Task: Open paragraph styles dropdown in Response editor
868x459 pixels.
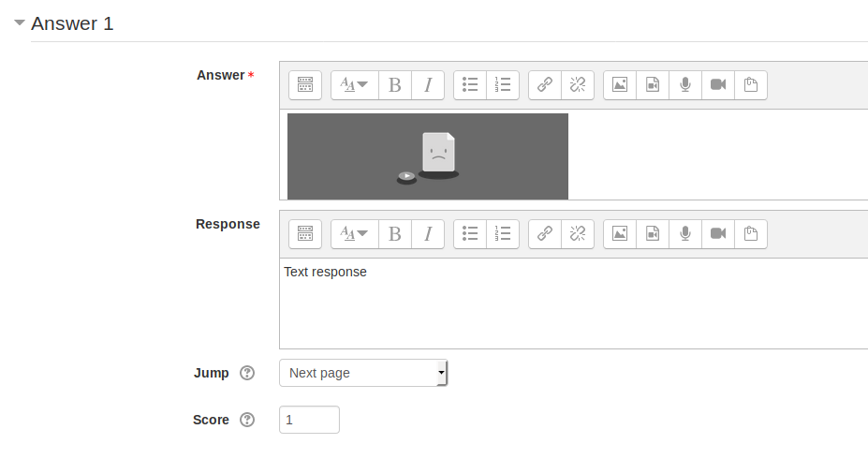Action: click(x=354, y=233)
